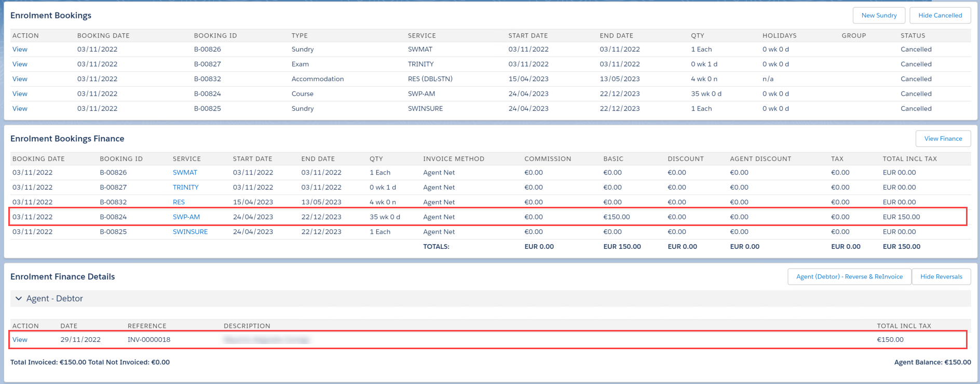This screenshot has height=384, width=980.
Task: Click the New Sundry button
Action: point(878,16)
